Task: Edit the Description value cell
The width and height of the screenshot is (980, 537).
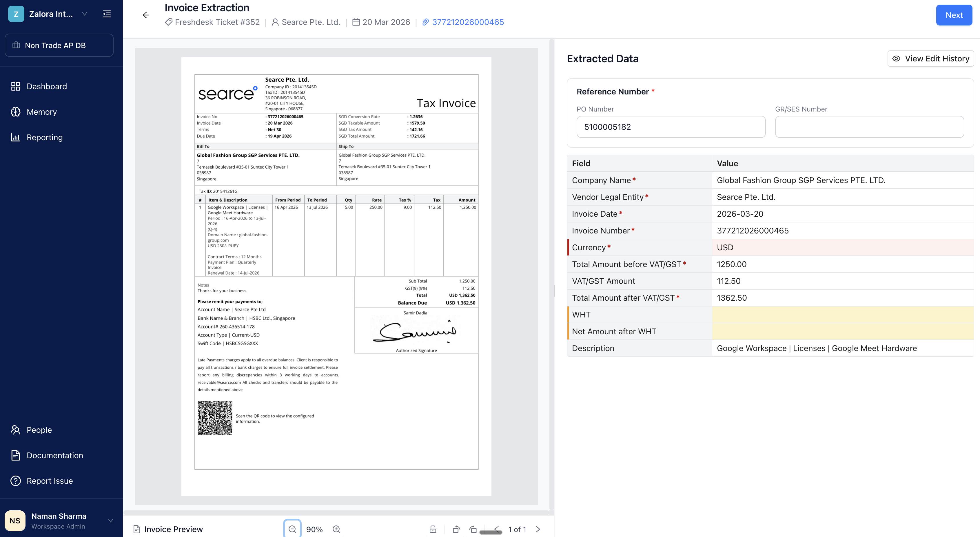Action: click(x=842, y=348)
